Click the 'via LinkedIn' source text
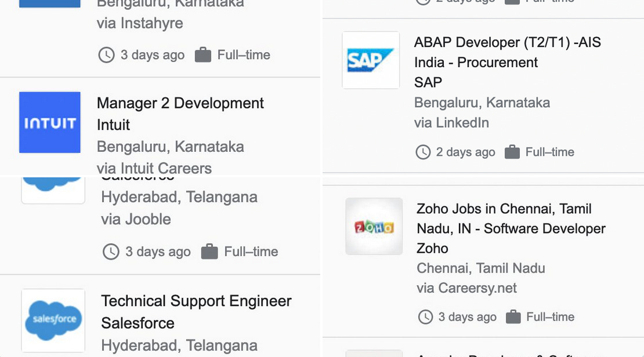644x357 pixels. [451, 123]
